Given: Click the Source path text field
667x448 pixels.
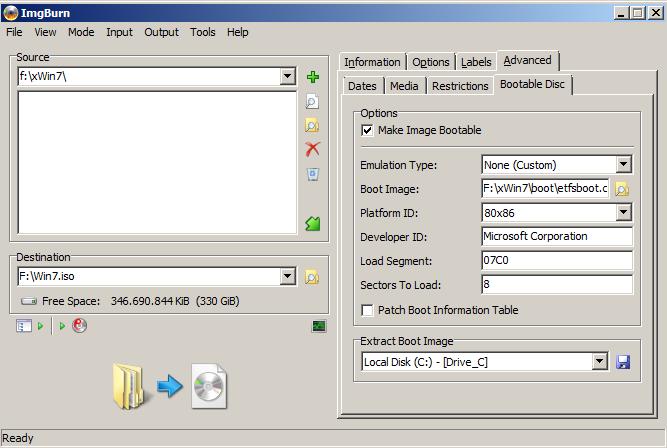Looking at the screenshot, I should (149, 77).
